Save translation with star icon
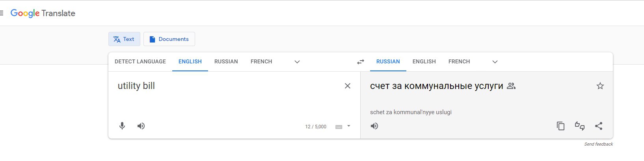644x161 pixels. click(x=600, y=86)
